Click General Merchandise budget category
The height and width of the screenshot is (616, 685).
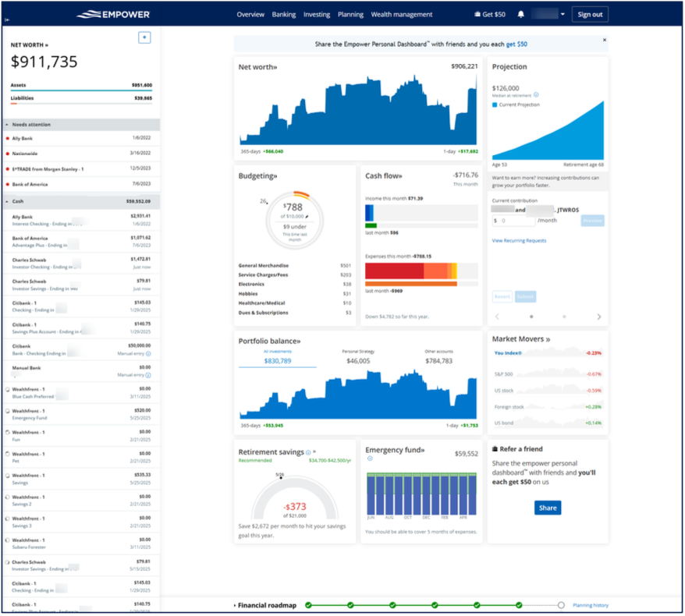pos(294,266)
